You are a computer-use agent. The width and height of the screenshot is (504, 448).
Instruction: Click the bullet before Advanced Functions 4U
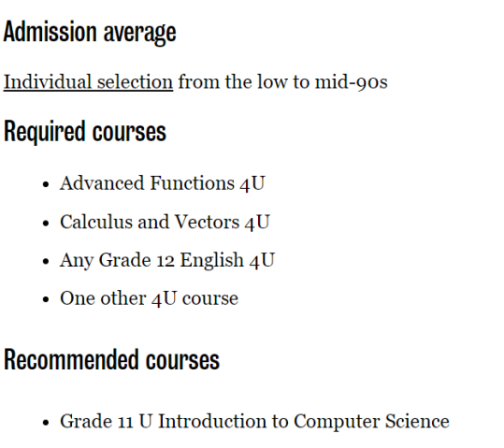coord(46,184)
